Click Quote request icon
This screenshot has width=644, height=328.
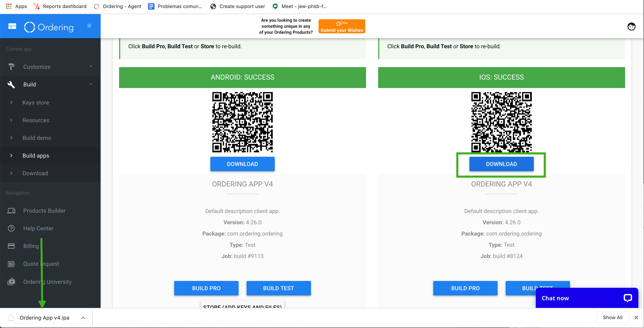point(11,264)
